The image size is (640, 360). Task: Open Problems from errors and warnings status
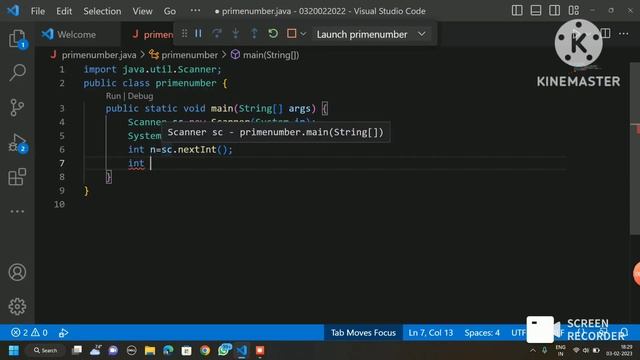[x=29, y=333]
